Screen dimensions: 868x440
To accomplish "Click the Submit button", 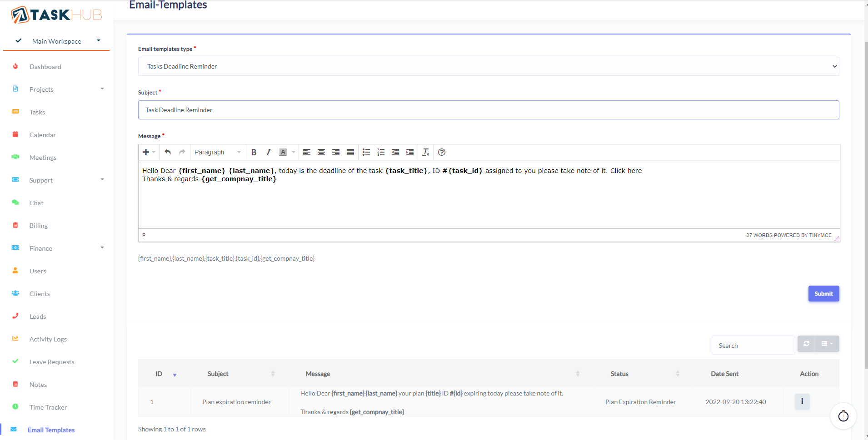I will [823, 293].
